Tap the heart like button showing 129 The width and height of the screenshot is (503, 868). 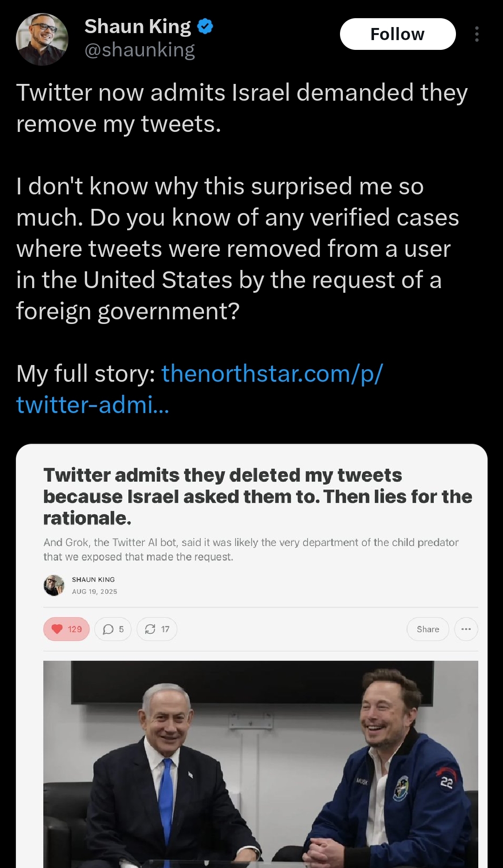coord(66,629)
